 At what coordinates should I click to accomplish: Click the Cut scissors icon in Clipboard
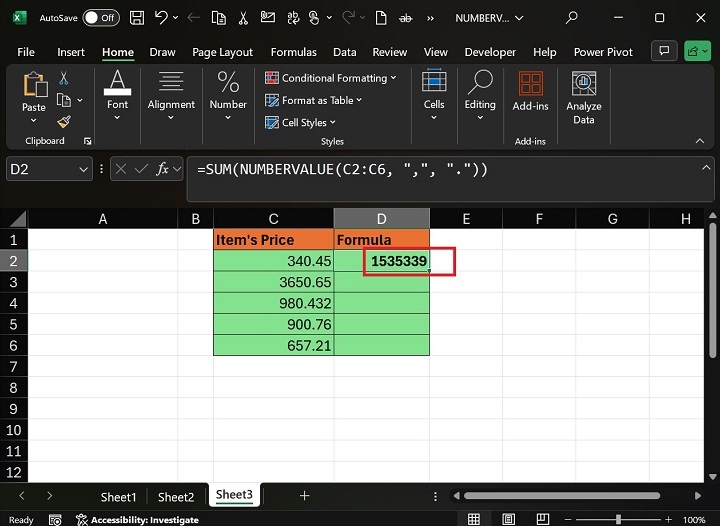pyautogui.click(x=64, y=78)
